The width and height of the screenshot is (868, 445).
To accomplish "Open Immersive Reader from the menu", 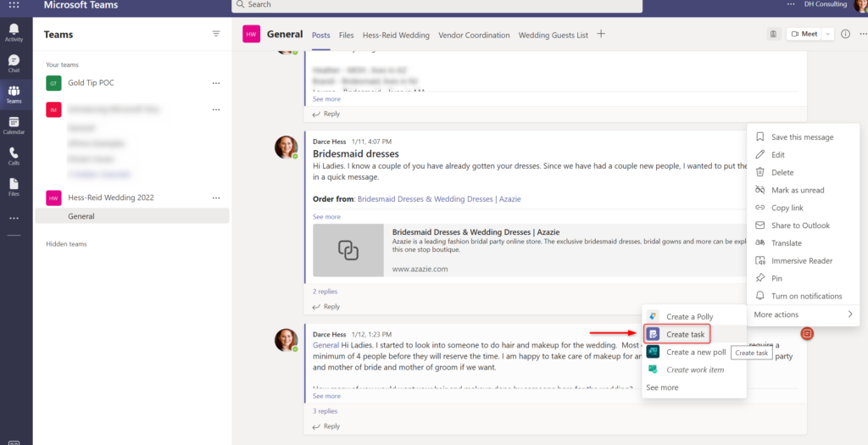I will (804, 261).
